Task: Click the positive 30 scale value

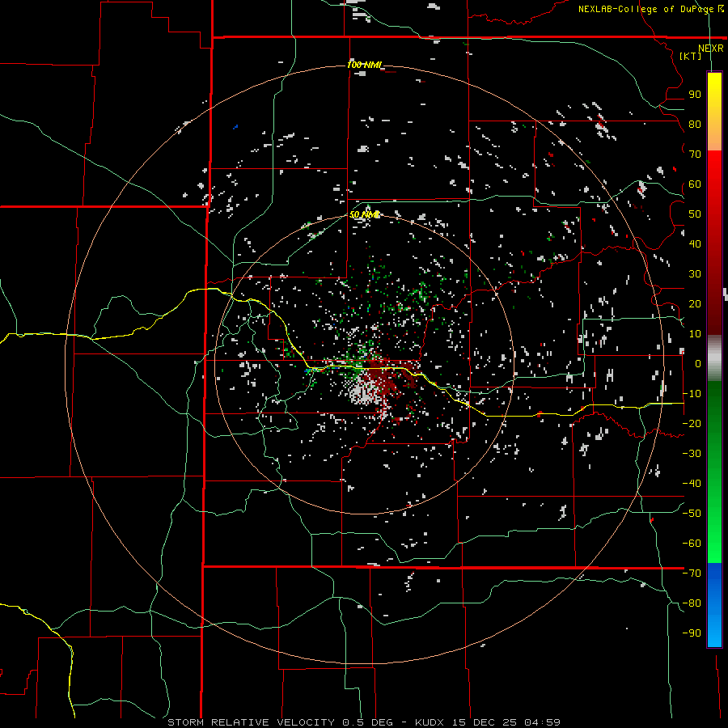Action: [695, 274]
